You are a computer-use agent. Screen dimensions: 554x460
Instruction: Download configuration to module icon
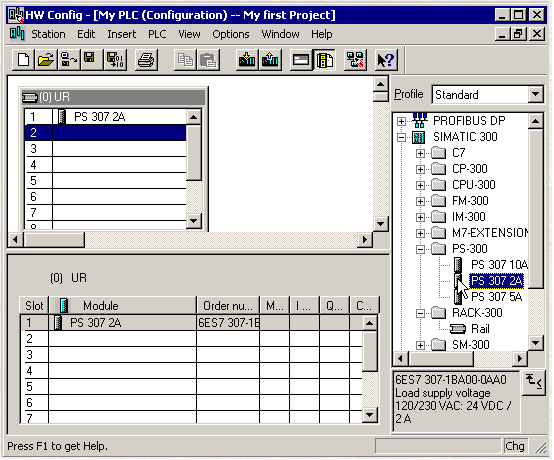click(x=247, y=60)
